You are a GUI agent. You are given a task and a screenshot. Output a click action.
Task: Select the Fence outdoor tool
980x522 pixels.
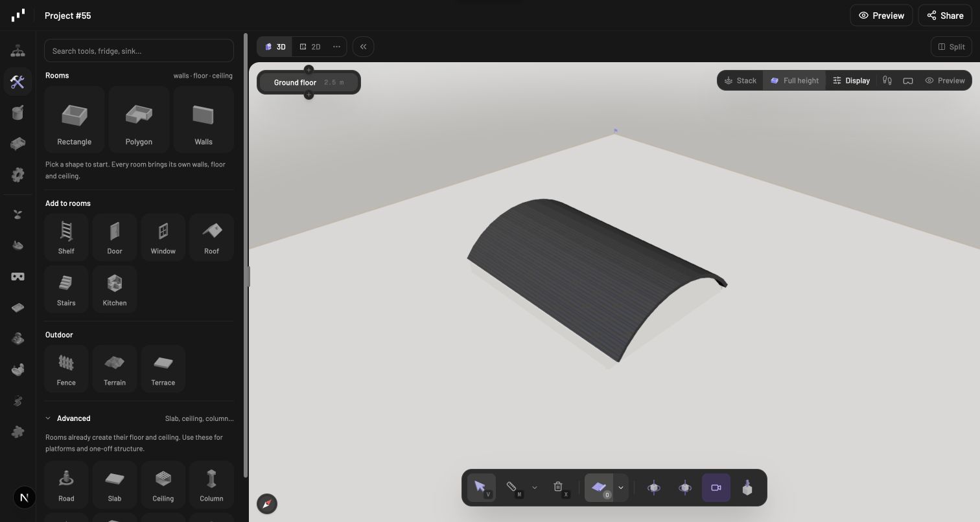coord(66,369)
